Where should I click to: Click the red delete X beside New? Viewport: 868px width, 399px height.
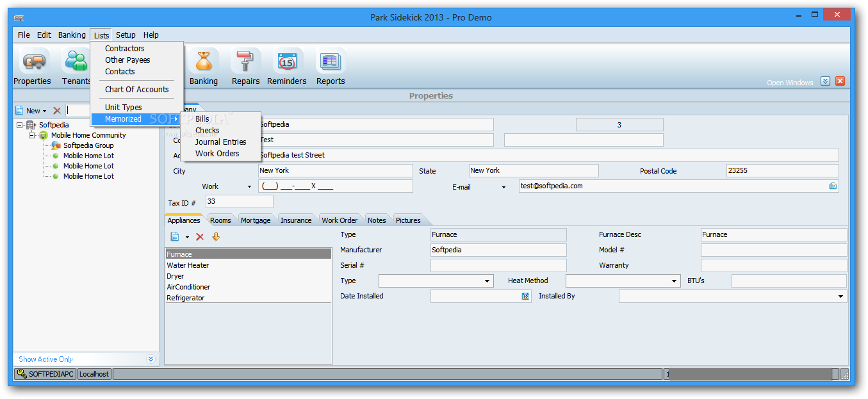57,111
